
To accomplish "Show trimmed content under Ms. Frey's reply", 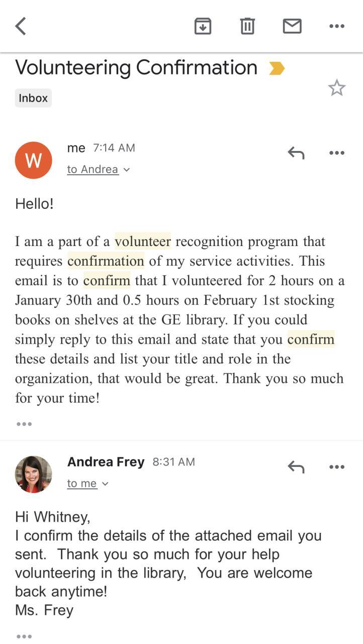I will click(x=24, y=636).
